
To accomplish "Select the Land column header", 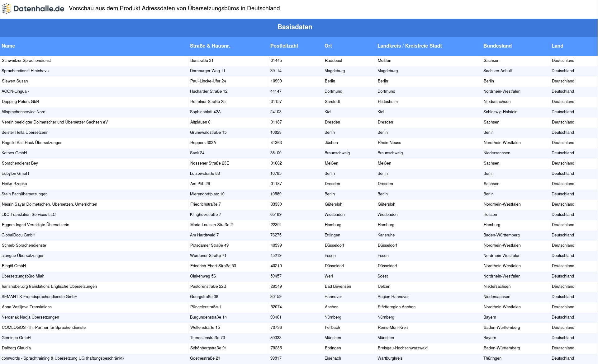I will 557,46.
